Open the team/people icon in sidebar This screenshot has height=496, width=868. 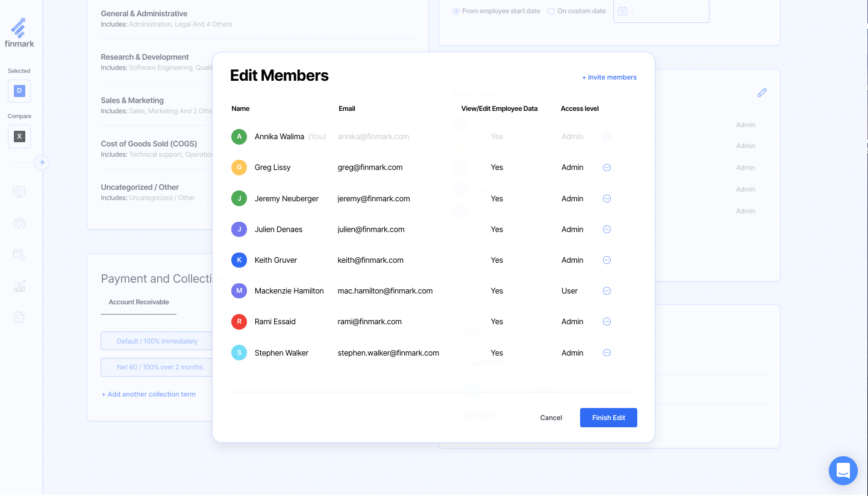(x=19, y=224)
